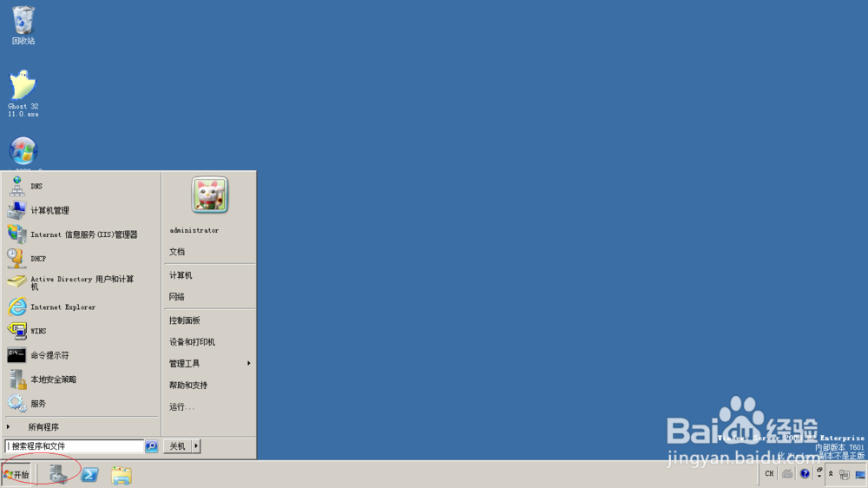This screenshot has height=488, width=868.
Task: Click the search programs and files field
Action: click(x=74, y=446)
